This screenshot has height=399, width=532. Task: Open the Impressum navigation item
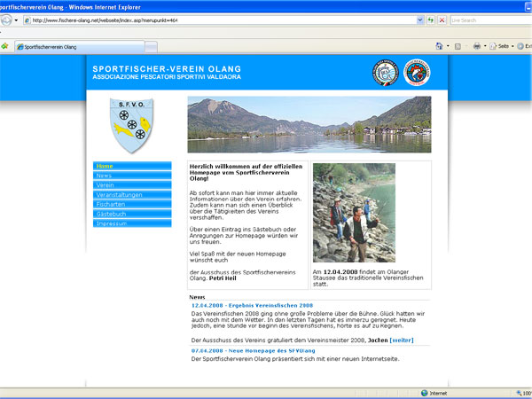(x=132, y=223)
